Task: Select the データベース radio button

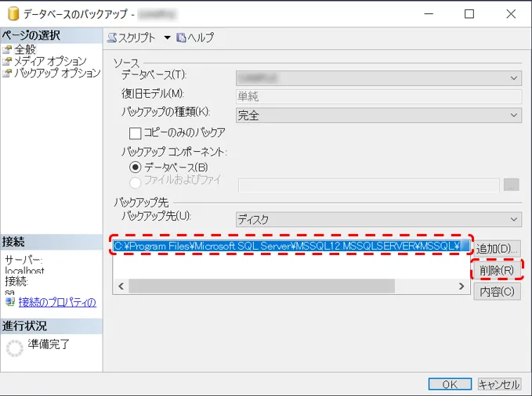Action: 135,167
